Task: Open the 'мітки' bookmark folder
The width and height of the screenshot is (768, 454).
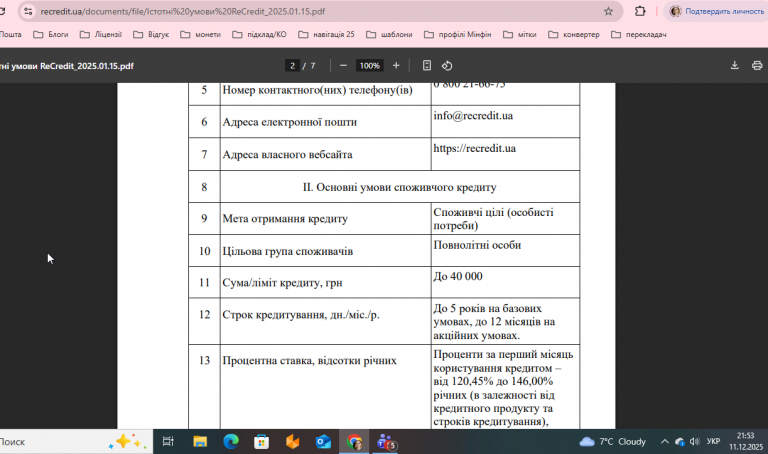Action: [x=520, y=34]
